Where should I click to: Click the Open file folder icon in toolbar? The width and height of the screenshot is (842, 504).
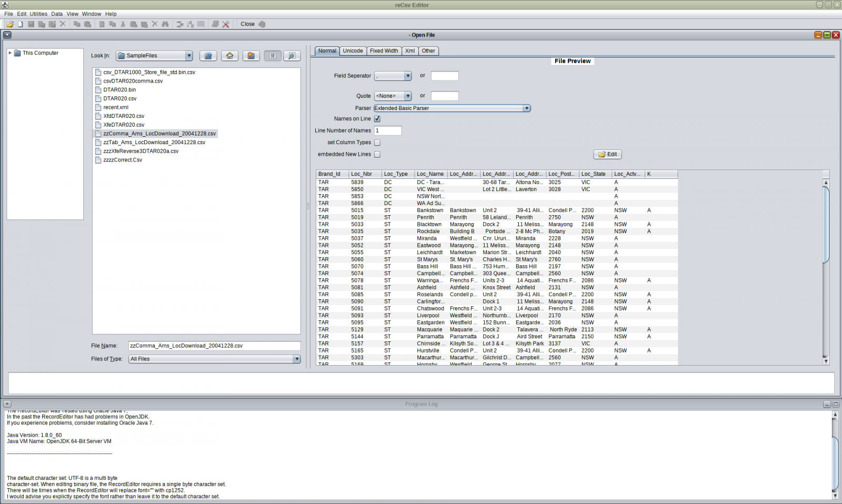10,24
